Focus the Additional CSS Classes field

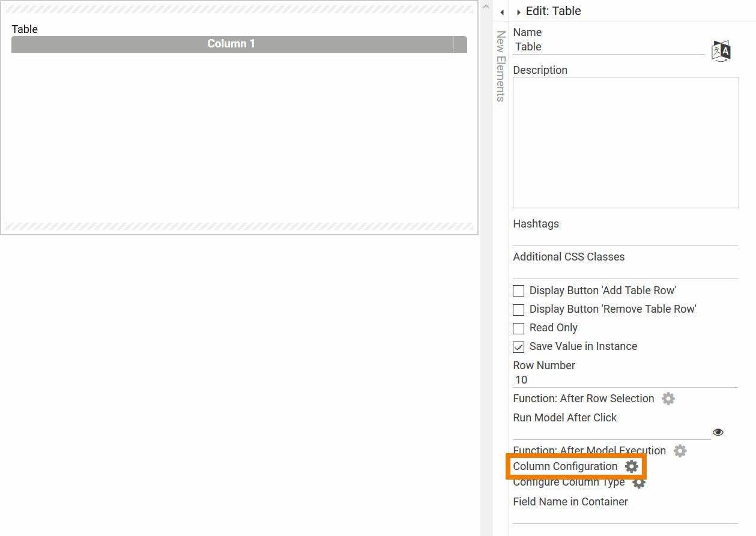(626, 271)
